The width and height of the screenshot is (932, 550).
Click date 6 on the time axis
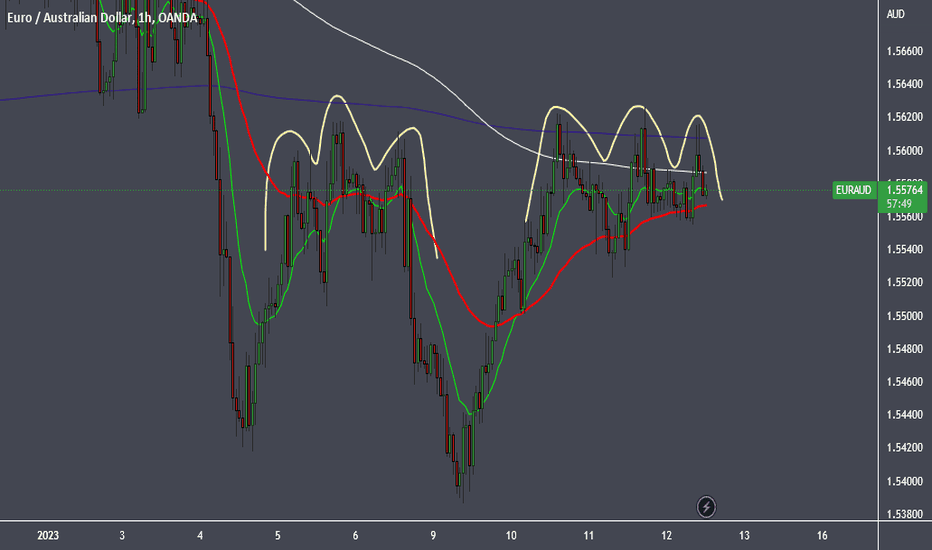coord(355,536)
